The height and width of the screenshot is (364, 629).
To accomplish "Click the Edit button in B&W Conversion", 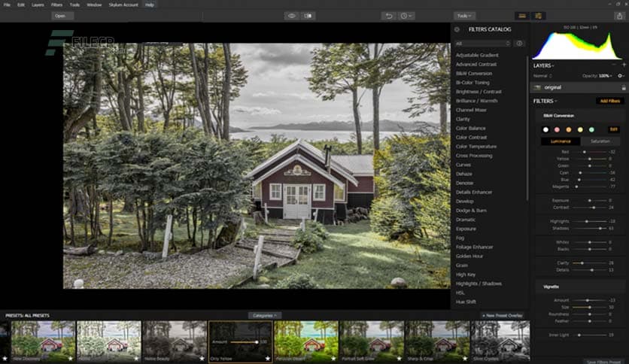I will [x=613, y=129].
